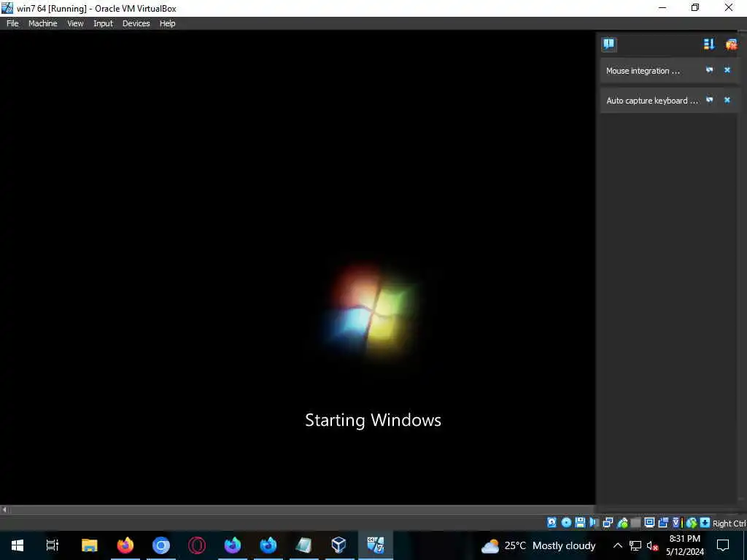
Task: Click the hard disk activity status icon
Action: tap(551, 522)
